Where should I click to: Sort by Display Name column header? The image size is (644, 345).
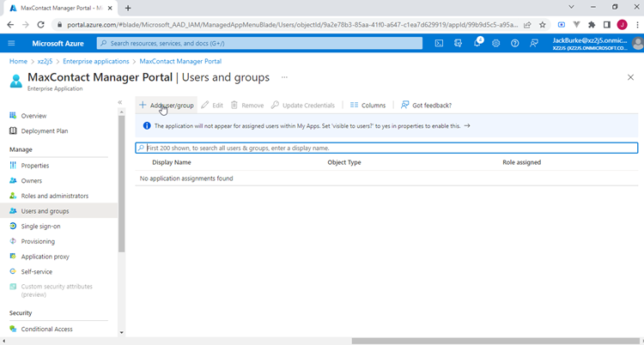[x=171, y=162]
